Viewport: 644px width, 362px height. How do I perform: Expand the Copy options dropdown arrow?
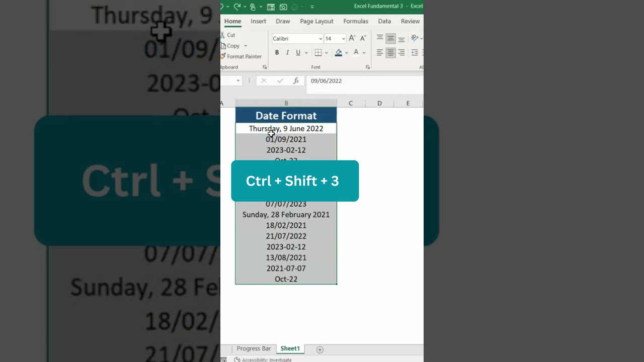click(x=246, y=46)
